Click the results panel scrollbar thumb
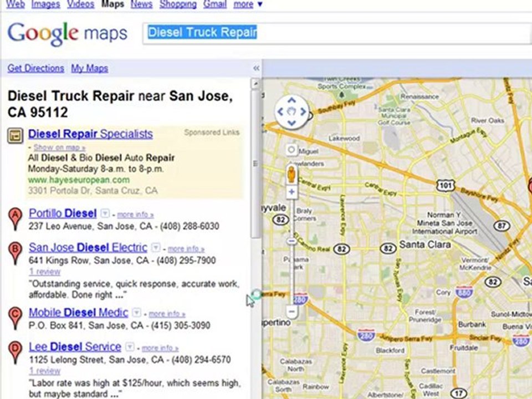 [x=256, y=163]
